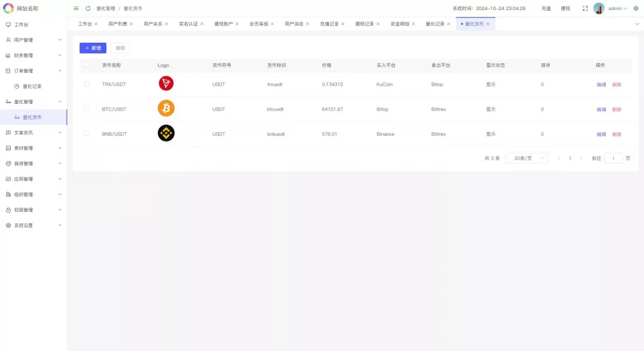
Task: Click the Bitcoin logo image
Action: [166, 108]
